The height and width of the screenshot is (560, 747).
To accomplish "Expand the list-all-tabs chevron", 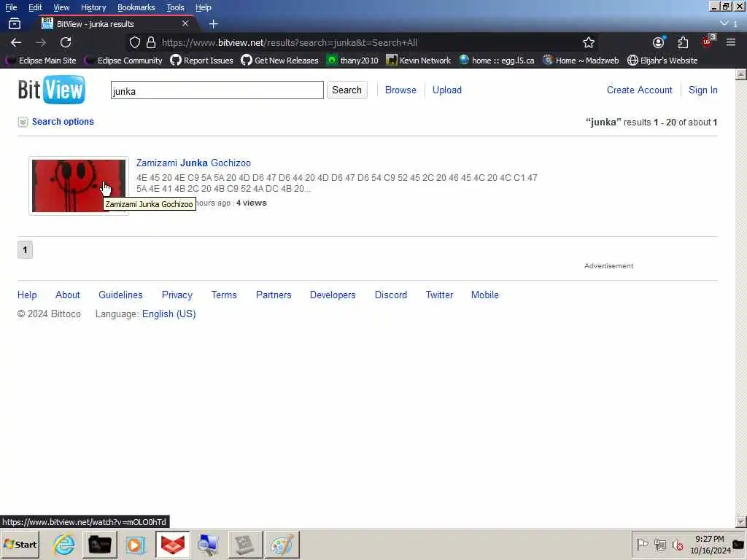I will (724, 23).
